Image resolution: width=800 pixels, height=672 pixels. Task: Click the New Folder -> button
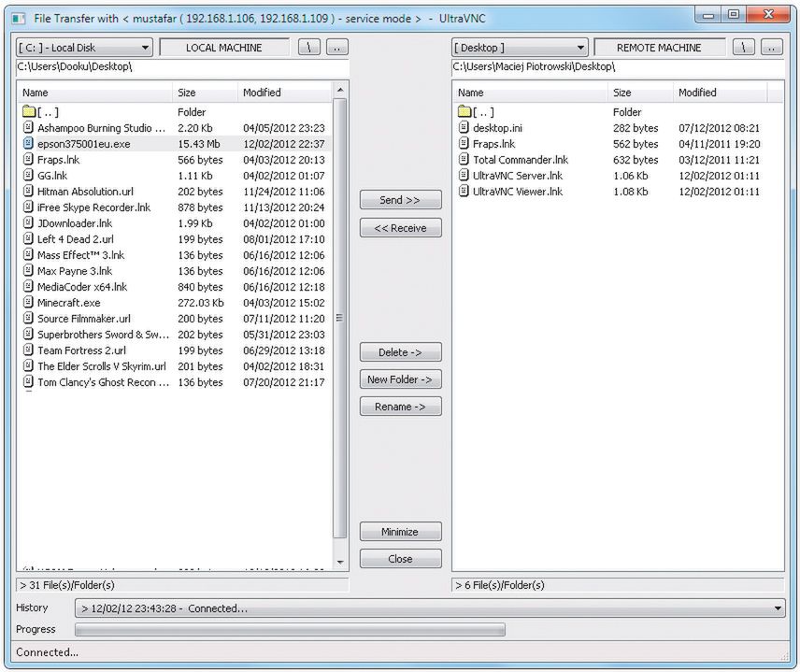(401, 379)
